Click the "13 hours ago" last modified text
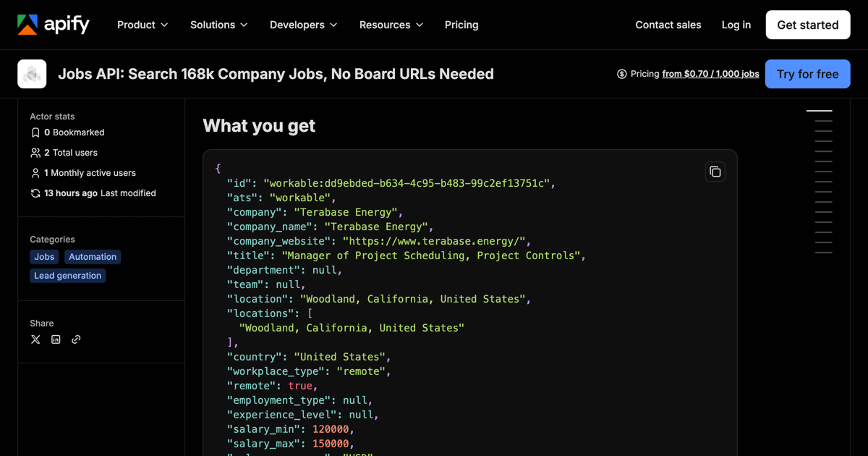The image size is (868, 456). [71, 193]
